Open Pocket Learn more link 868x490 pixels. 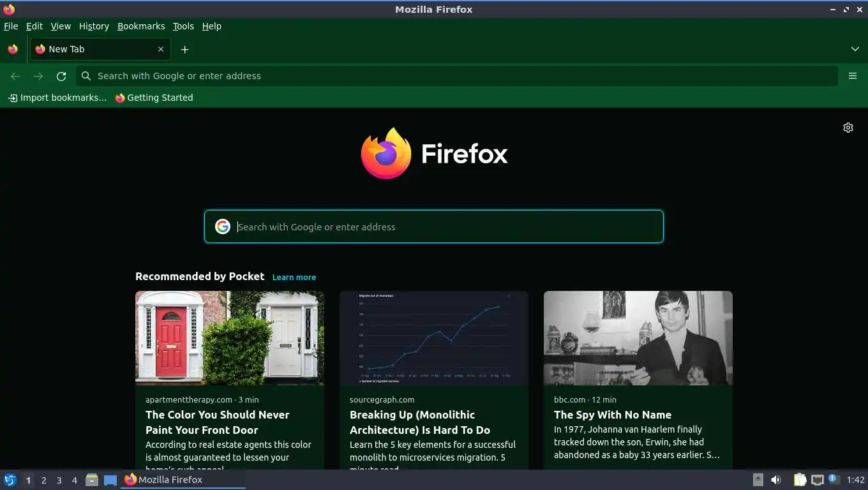click(x=294, y=277)
